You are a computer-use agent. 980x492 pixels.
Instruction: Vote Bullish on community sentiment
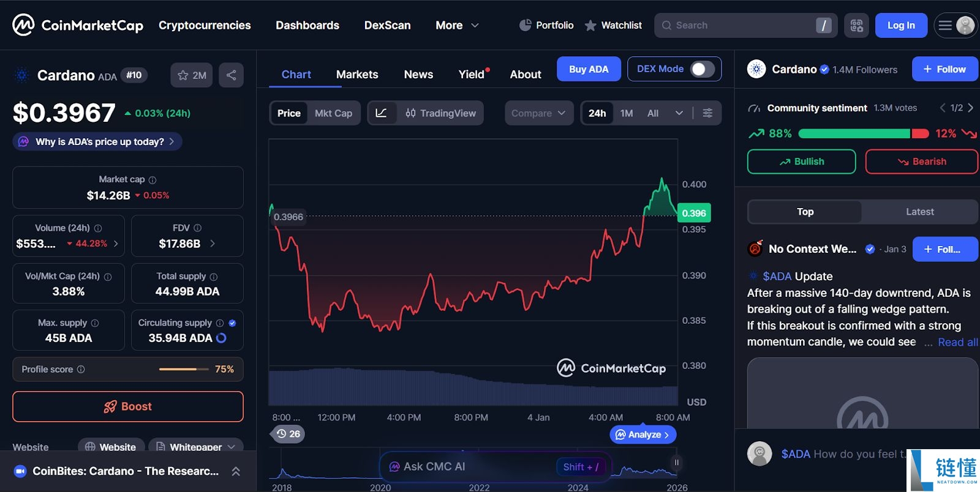tap(801, 162)
